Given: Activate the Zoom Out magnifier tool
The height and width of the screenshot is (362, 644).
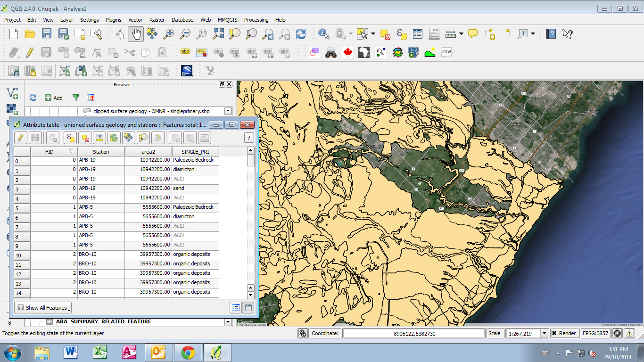Looking at the screenshot, I should [185, 34].
